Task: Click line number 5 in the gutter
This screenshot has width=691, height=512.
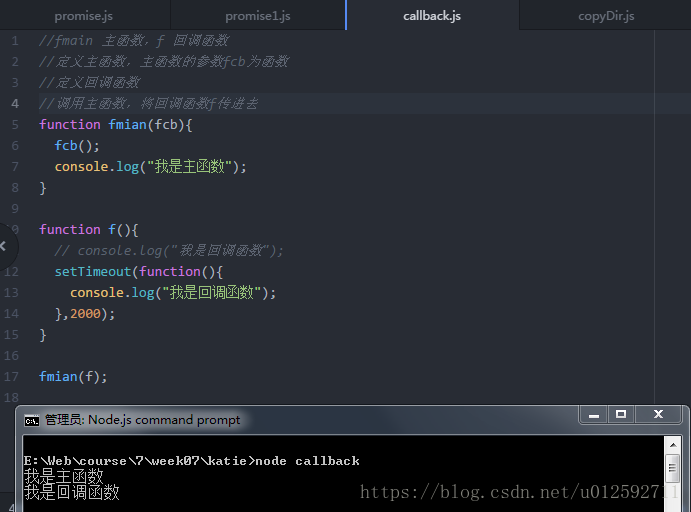Action: (x=15, y=125)
